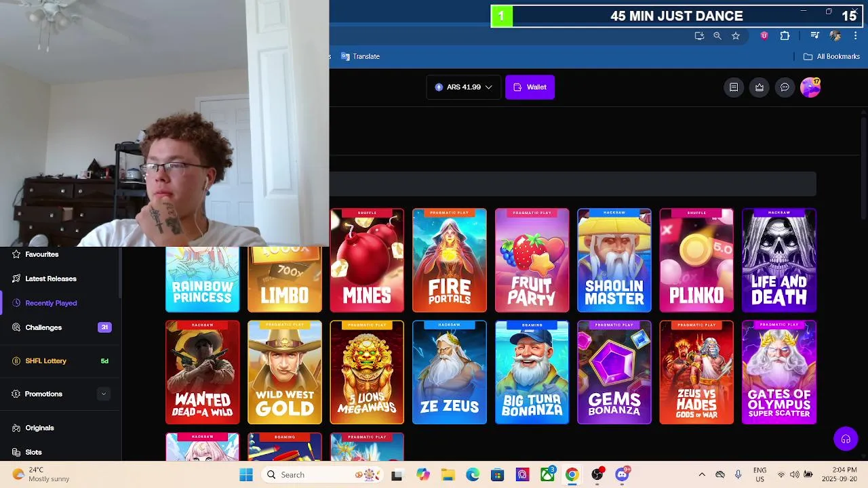
Task: Open Copilot from the taskbar
Action: [x=423, y=474]
